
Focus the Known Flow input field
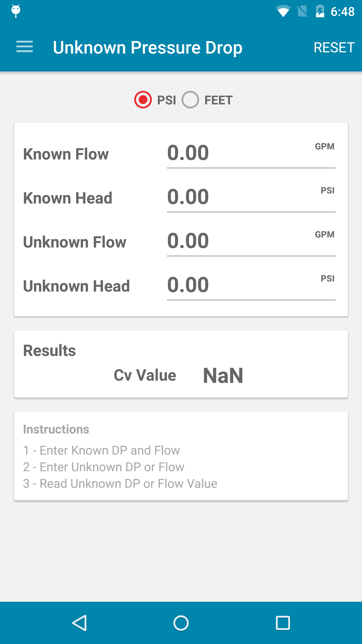(x=251, y=153)
